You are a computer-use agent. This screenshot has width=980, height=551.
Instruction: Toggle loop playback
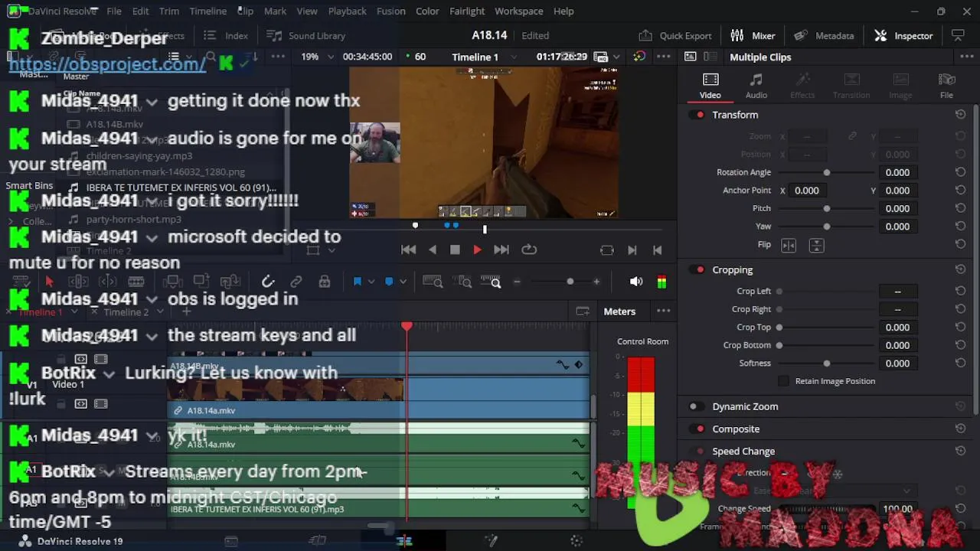point(529,249)
